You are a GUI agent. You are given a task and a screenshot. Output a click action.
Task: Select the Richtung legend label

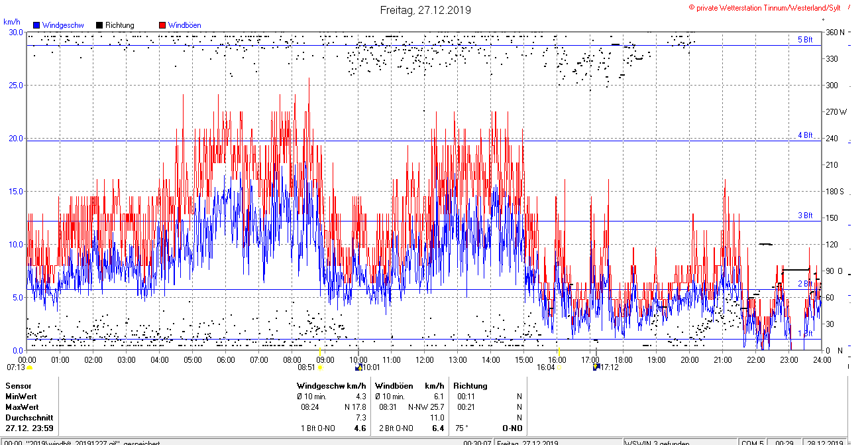(119, 25)
